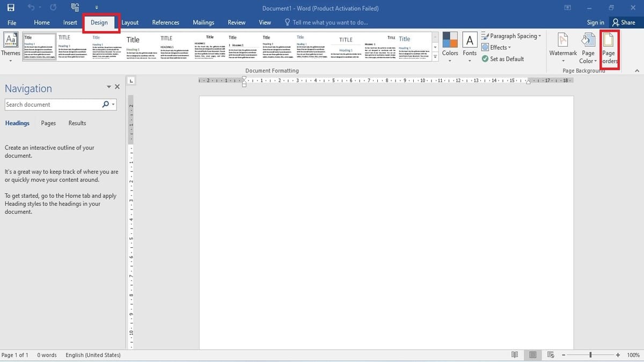The image size is (644, 362).
Task: Click Set as Default
Action: coord(503,59)
